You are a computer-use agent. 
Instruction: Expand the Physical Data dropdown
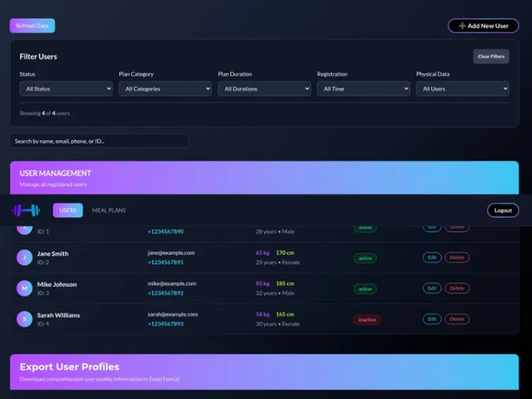[462, 88]
